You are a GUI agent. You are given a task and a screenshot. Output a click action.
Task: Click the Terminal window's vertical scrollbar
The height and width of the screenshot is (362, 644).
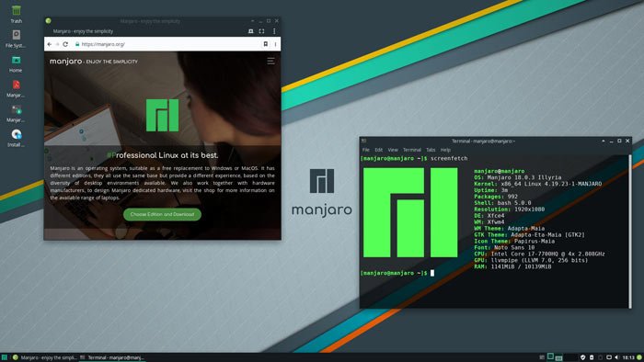click(630, 231)
